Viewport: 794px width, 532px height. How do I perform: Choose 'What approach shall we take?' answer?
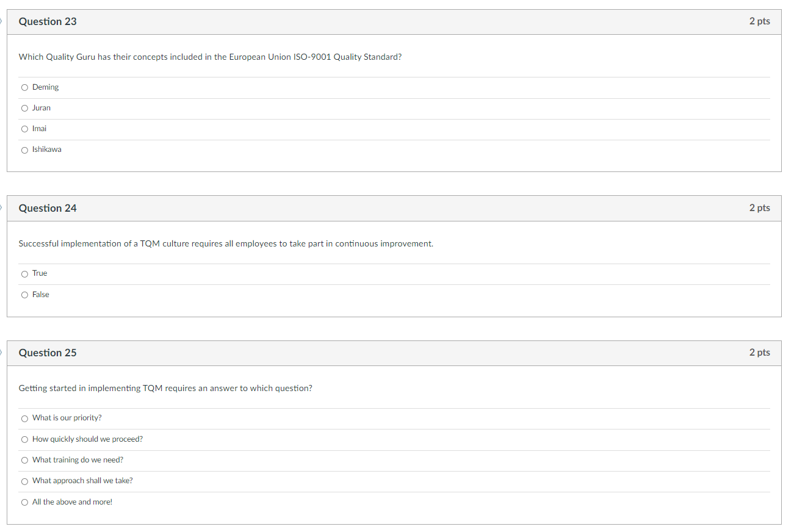[24, 481]
